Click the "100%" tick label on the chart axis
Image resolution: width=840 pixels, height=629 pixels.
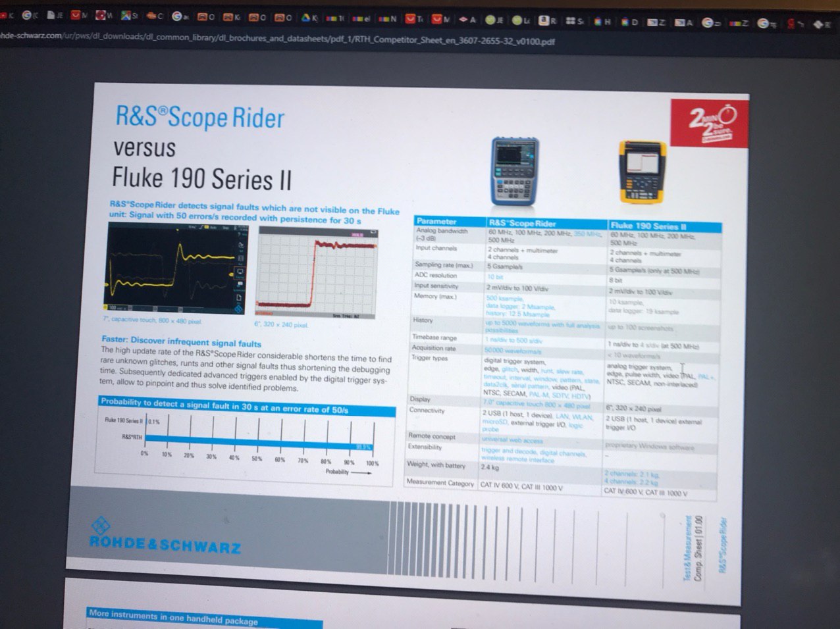pyautogui.click(x=373, y=463)
